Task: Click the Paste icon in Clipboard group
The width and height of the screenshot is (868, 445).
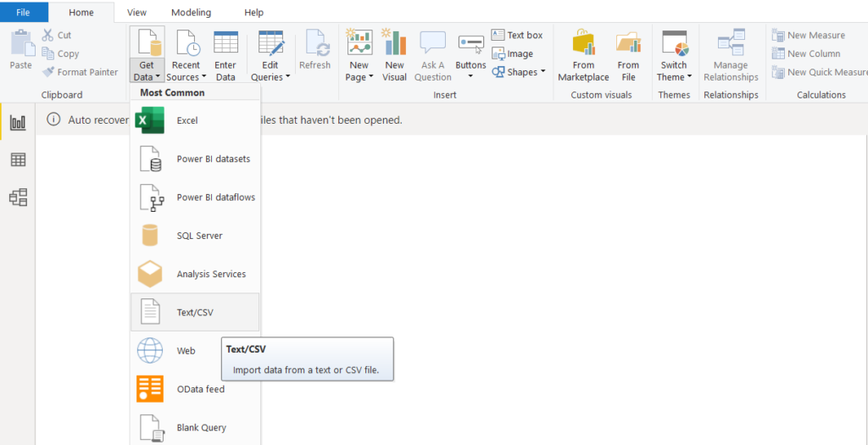Action: pos(22,42)
